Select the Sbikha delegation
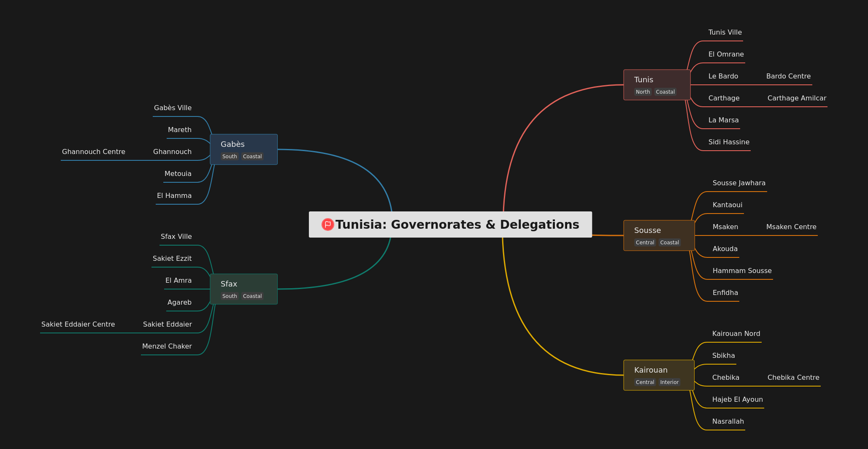 [723, 356]
